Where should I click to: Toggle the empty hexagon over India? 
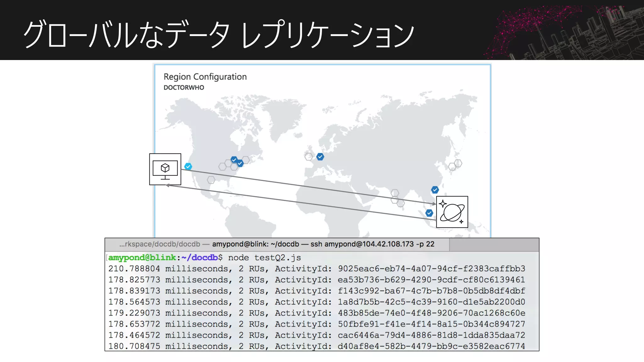[395, 193]
